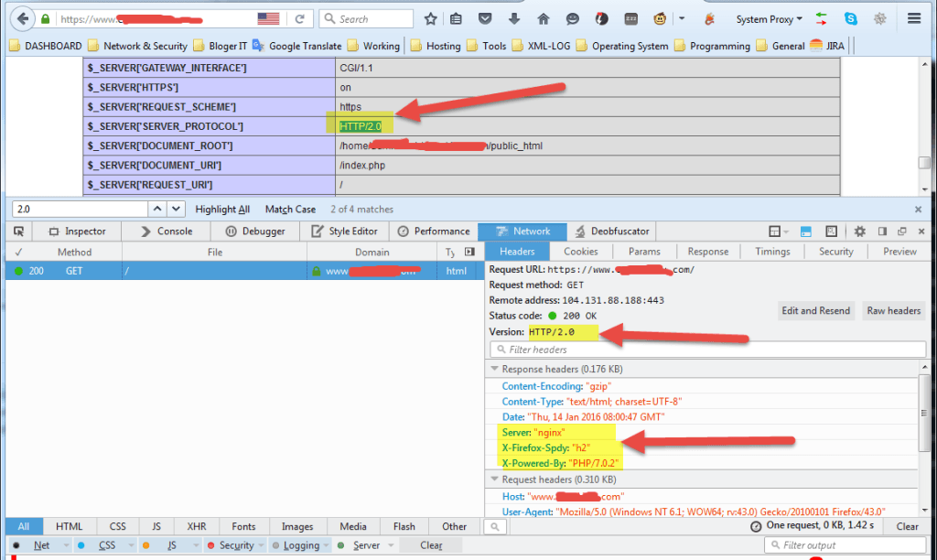The height and width of the screenshot is (560, 937).
Task: Open the Timings tab in request details
Action: tap(772, 252)
